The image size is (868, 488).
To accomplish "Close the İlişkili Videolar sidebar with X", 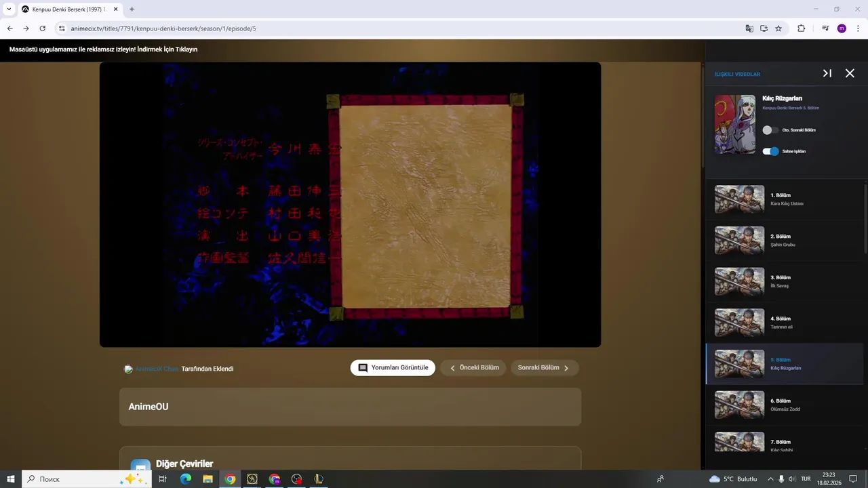I will click(850, 73).
